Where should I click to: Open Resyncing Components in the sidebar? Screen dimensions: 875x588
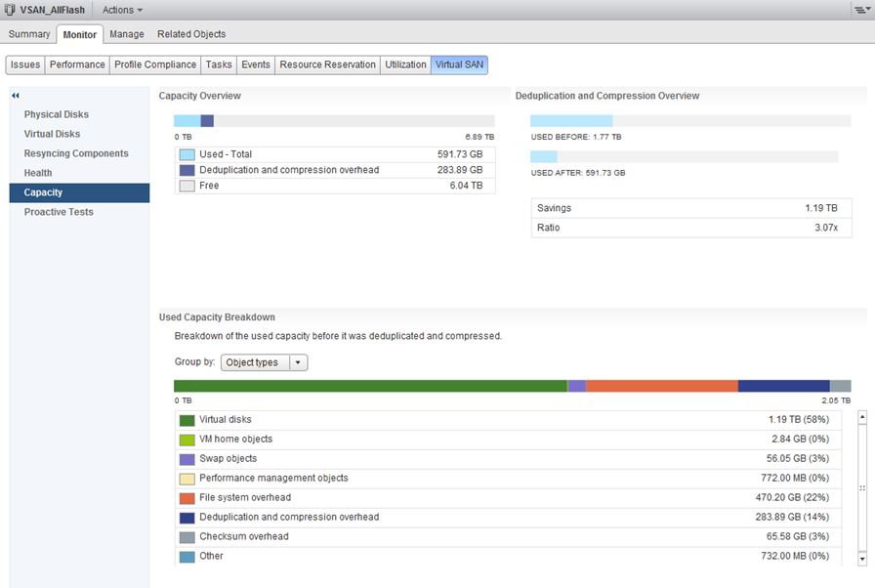click(76, 153)
